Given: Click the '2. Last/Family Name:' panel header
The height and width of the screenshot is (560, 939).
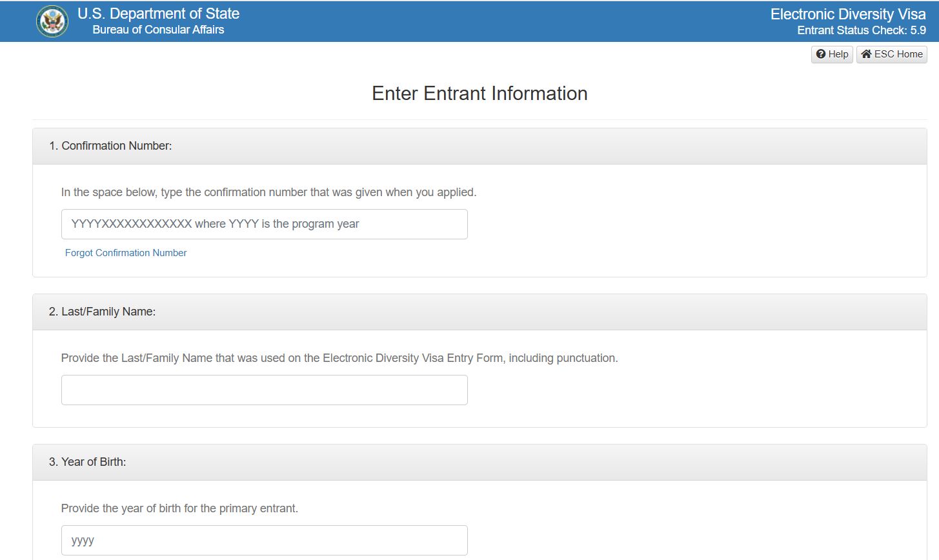Looking at the screenshot, I should coord(102,312).
